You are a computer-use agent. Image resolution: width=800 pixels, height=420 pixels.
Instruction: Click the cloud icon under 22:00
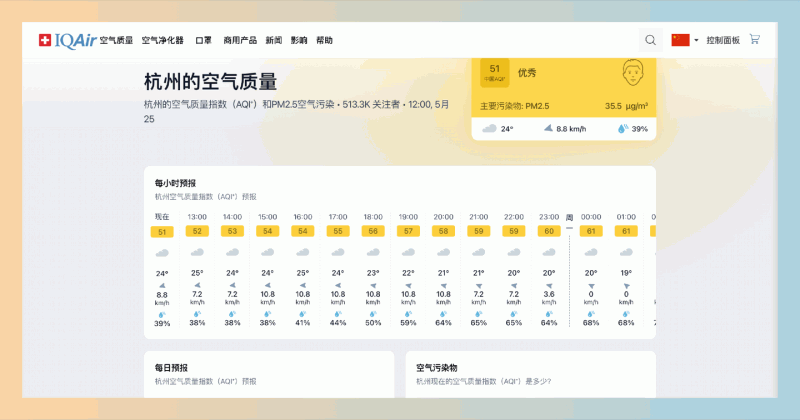coord(514,252)
